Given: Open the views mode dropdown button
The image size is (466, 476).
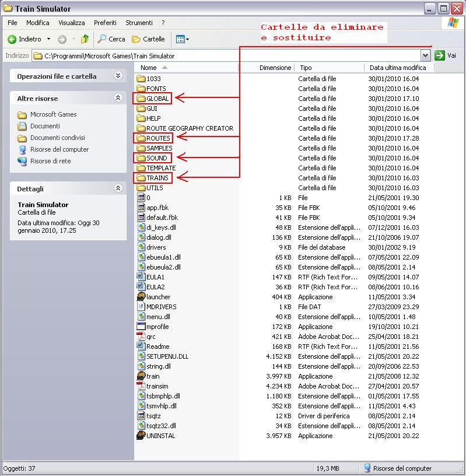Looking at the screenshot, I should click(x=183, y=39).
